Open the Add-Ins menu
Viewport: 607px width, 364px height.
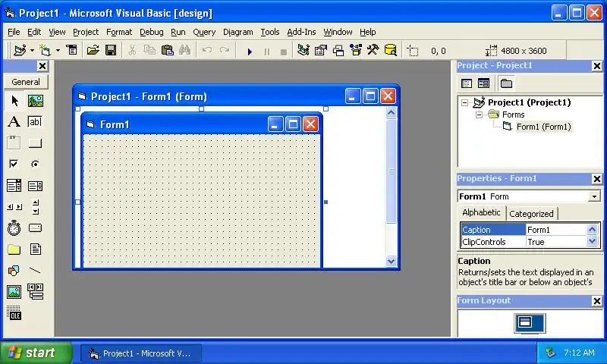[301, 32]
